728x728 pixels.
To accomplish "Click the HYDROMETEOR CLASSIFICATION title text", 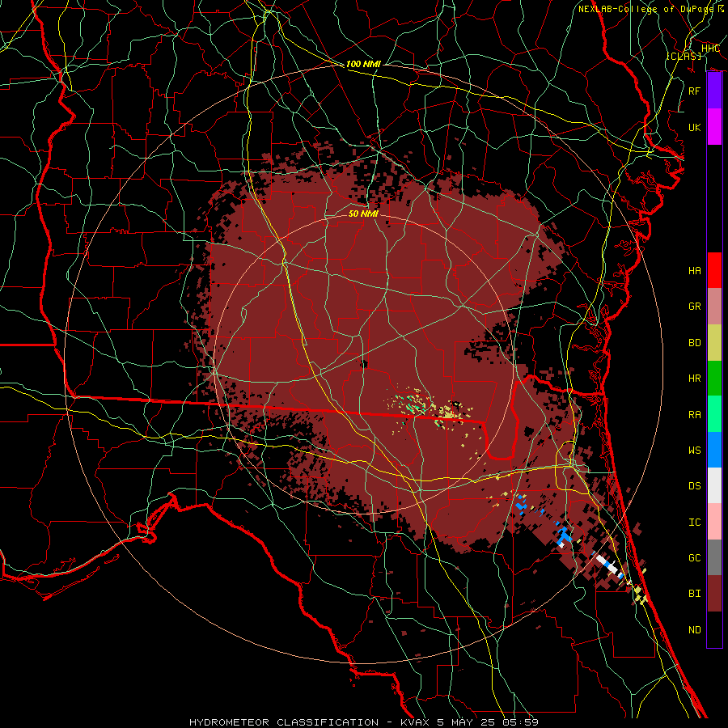I will pos(284,722).
